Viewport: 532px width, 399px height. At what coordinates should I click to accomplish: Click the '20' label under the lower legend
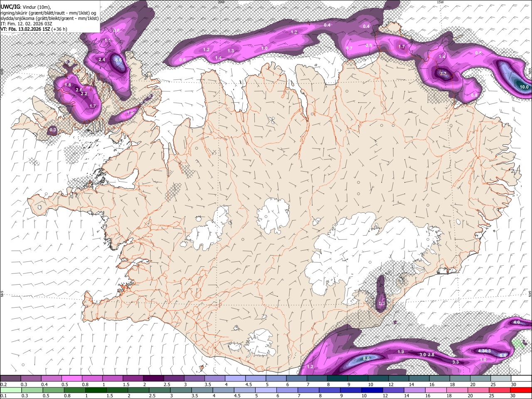[x=470, y=396]
